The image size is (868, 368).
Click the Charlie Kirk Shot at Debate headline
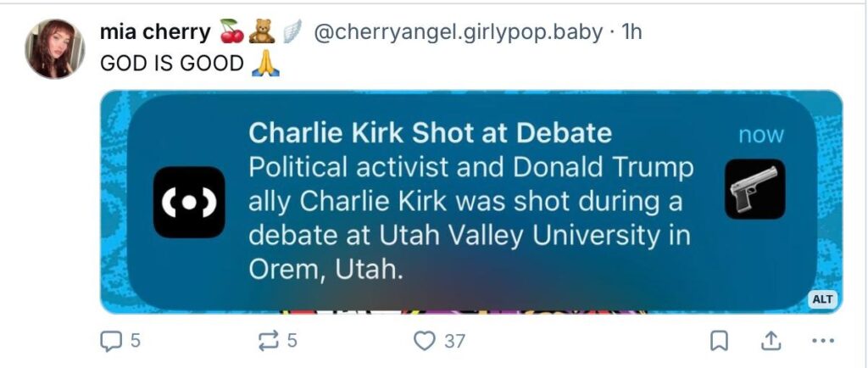pos(430,133)
